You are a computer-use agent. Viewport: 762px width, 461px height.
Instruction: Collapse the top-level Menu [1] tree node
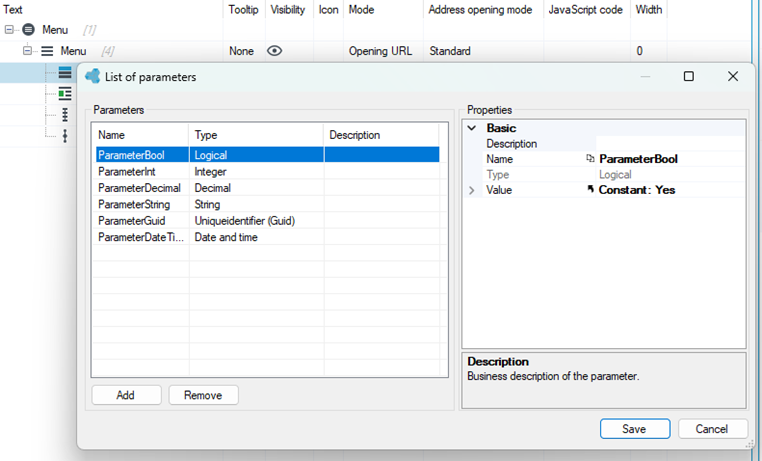[9, 30]
